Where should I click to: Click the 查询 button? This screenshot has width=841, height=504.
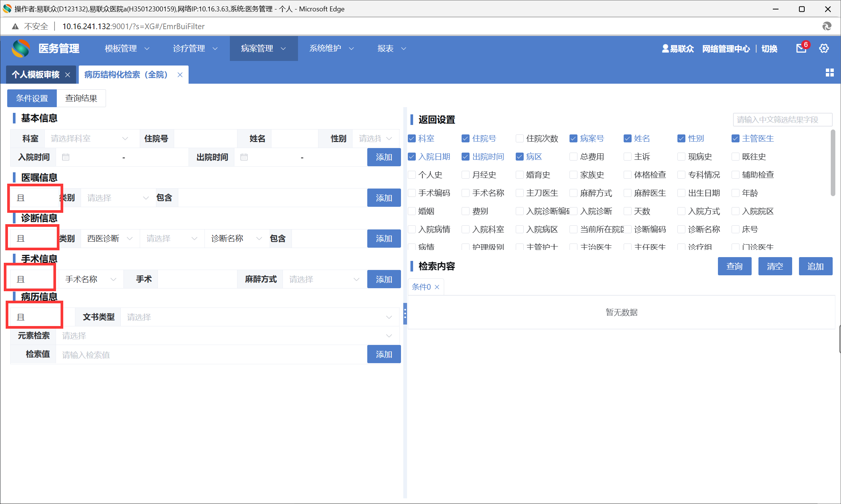(x=734, y=266)
